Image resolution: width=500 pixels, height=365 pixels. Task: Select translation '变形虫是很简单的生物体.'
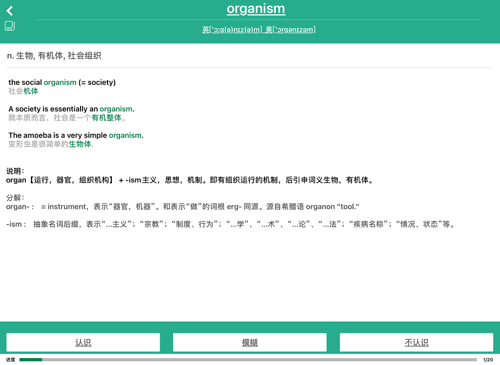[x=51, y=144]
